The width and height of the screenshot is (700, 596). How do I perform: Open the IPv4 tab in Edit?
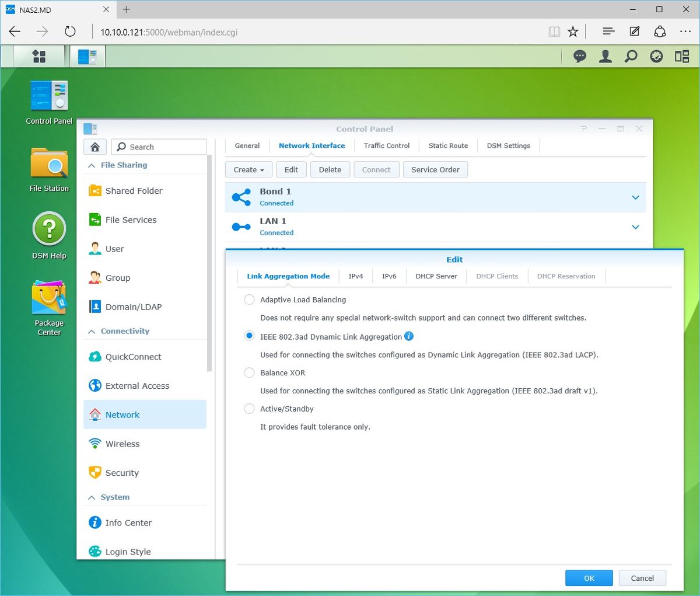[356, 276]
